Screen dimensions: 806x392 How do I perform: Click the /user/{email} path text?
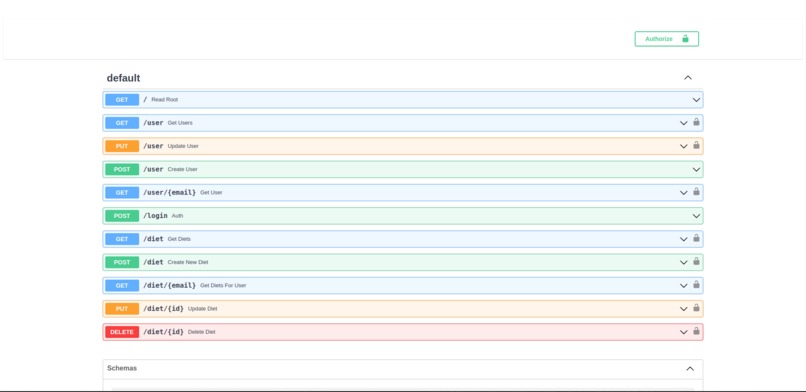point(170,193)
